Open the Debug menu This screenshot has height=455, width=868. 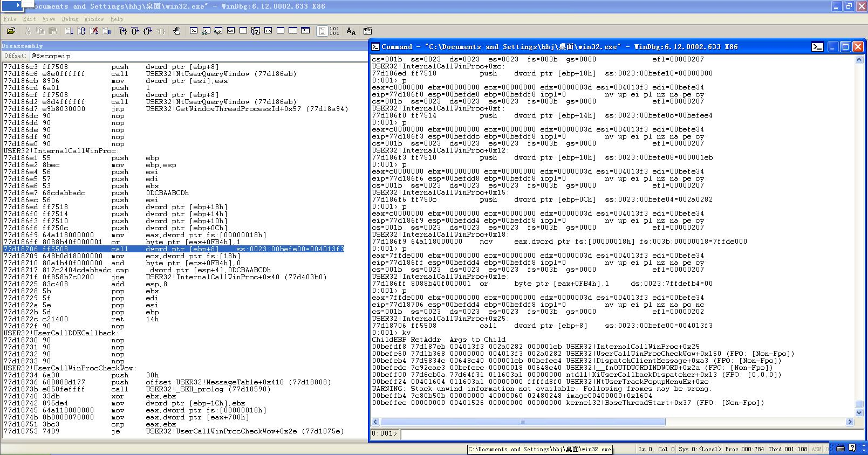(x=70, y=19)
